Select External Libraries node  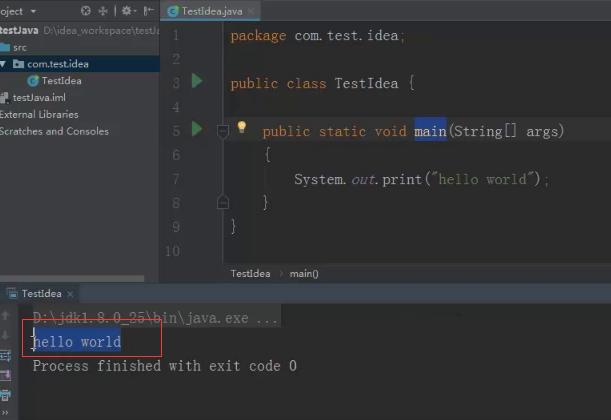tap(39, 114)
